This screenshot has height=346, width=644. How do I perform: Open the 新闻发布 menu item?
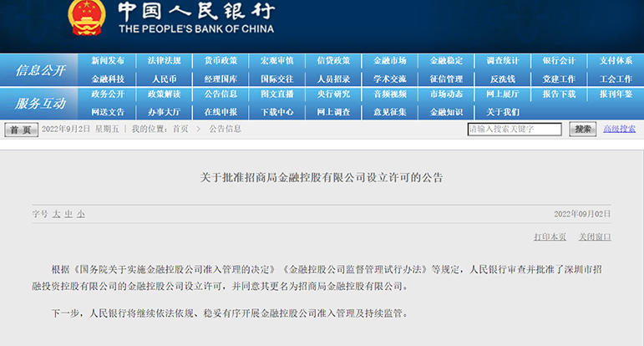point(108,61)
